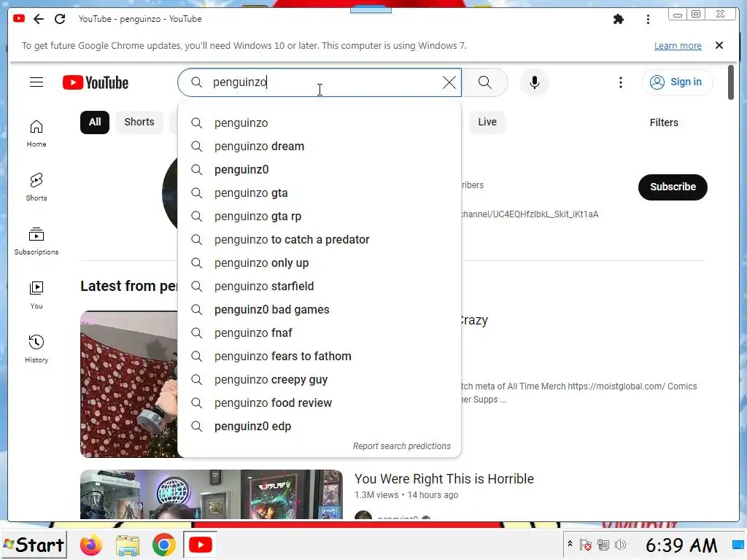Follow the Learn more link

tap(678, 46)
